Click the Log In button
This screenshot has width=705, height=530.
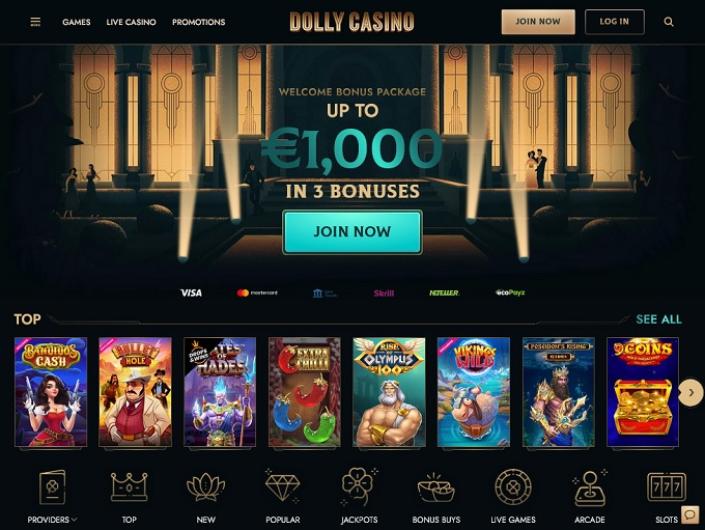(614, 22)
